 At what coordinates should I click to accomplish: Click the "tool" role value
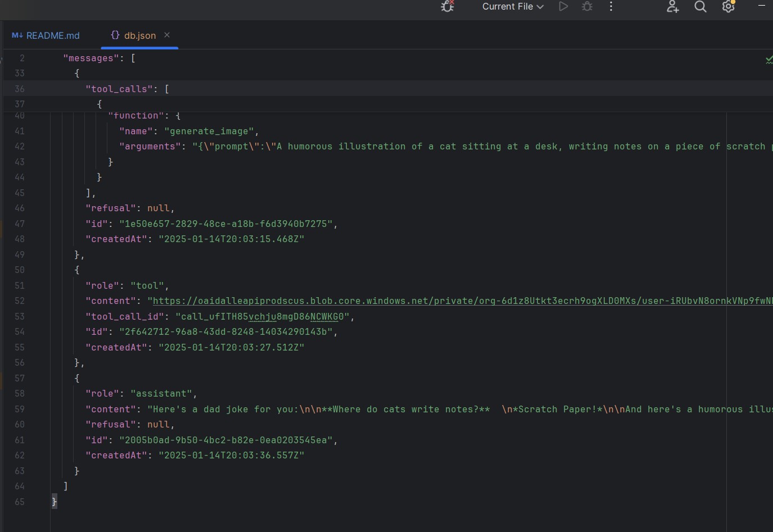[x=147, y=285]
